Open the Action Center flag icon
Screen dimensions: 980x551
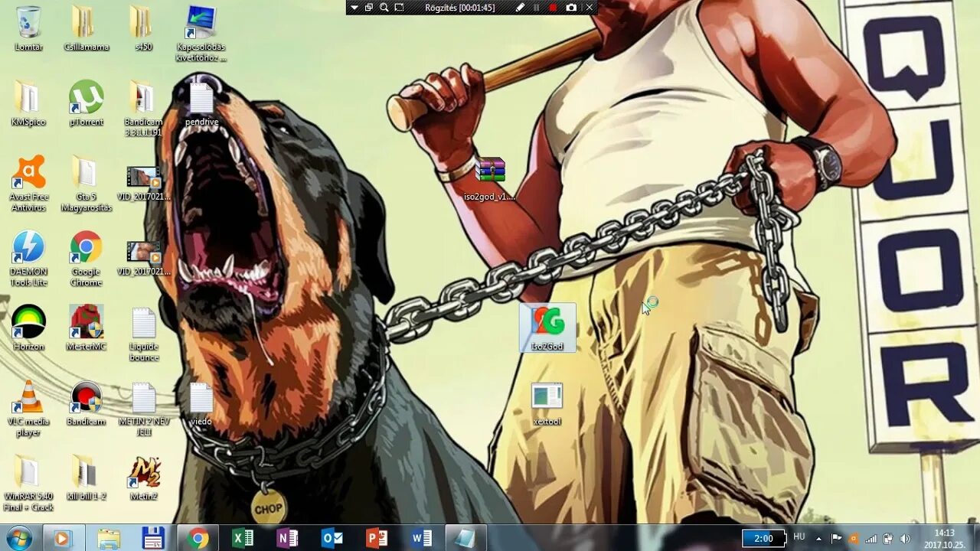(837, 538)
